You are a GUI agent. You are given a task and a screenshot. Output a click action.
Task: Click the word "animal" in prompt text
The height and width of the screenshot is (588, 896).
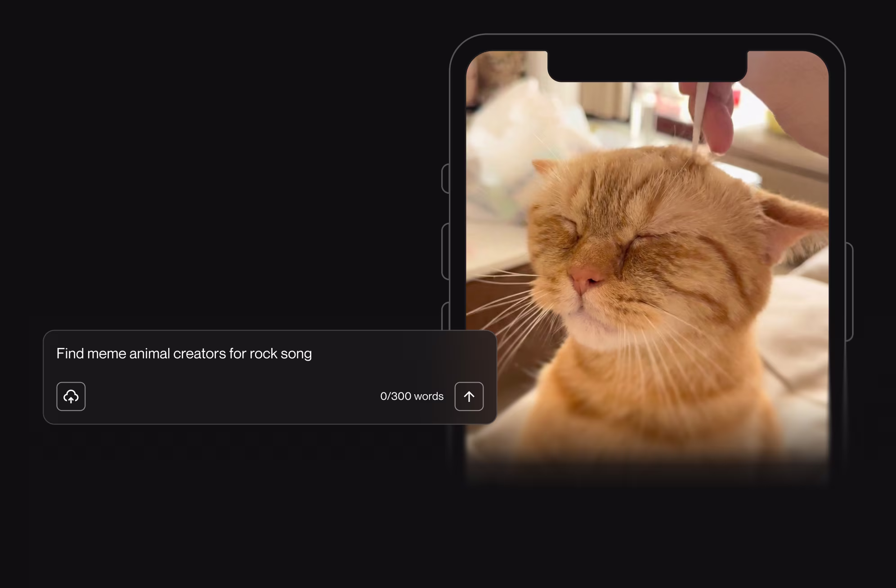149,354
